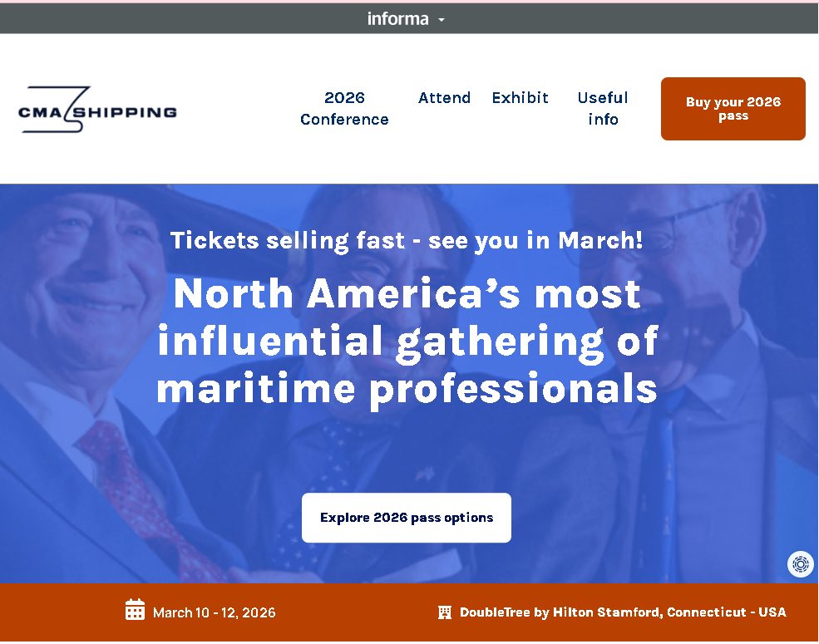Expand the "Useful info" dropdown
The image size is (819, 644).
pyautogui.click(x=602, y=108)
